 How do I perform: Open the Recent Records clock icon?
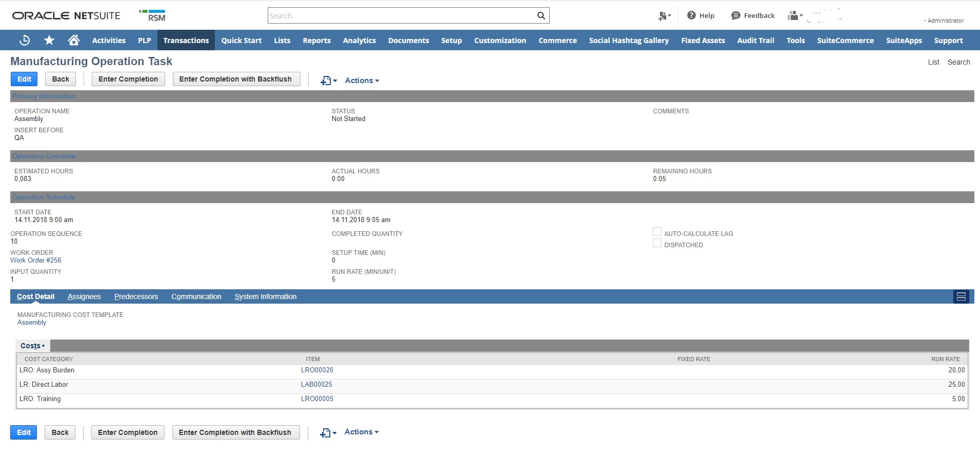pyautogui.click(x=24, y=41)
